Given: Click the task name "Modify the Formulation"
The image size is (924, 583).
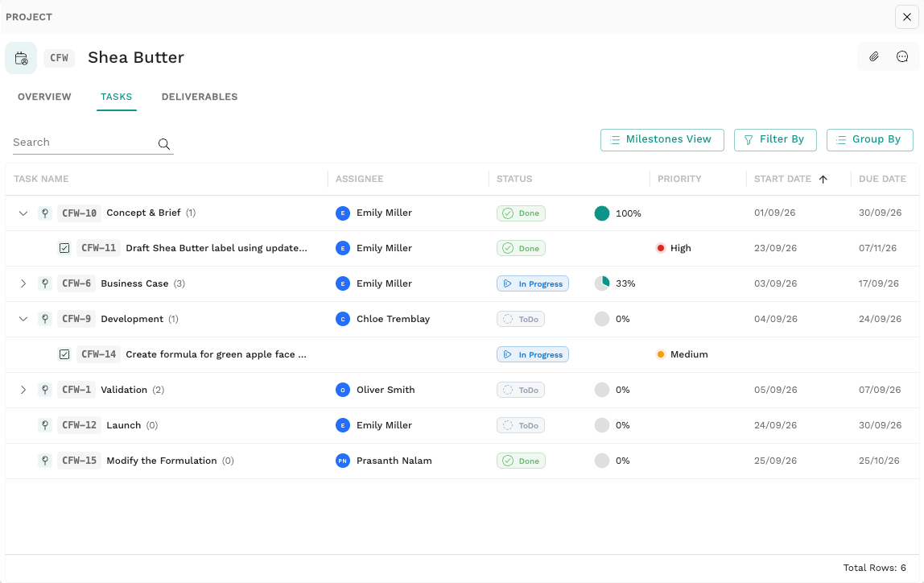Looking at the screenshot, I should 162,461.
